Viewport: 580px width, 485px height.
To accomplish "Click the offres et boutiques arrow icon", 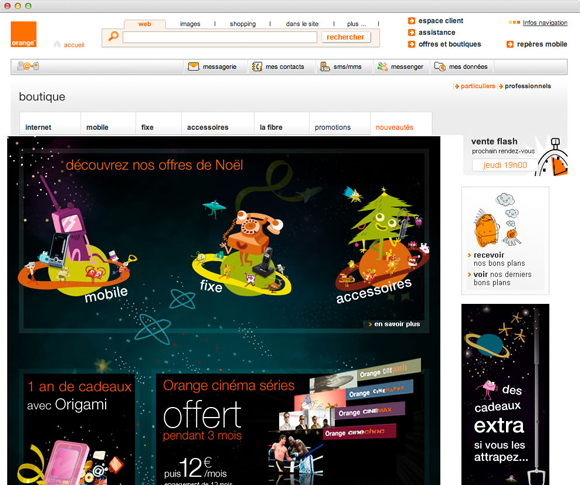I will [411, 44].
